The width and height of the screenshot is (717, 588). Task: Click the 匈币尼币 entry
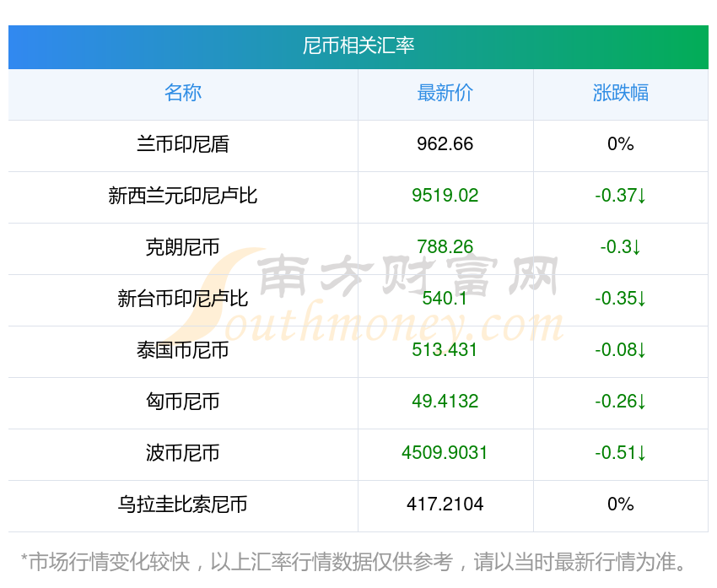point(183,402)
